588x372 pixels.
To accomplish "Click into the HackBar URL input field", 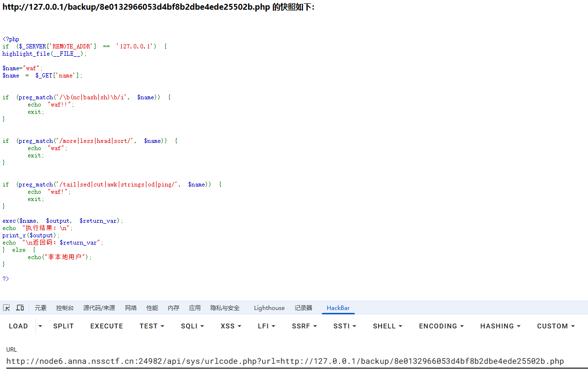I will (291, 361).
